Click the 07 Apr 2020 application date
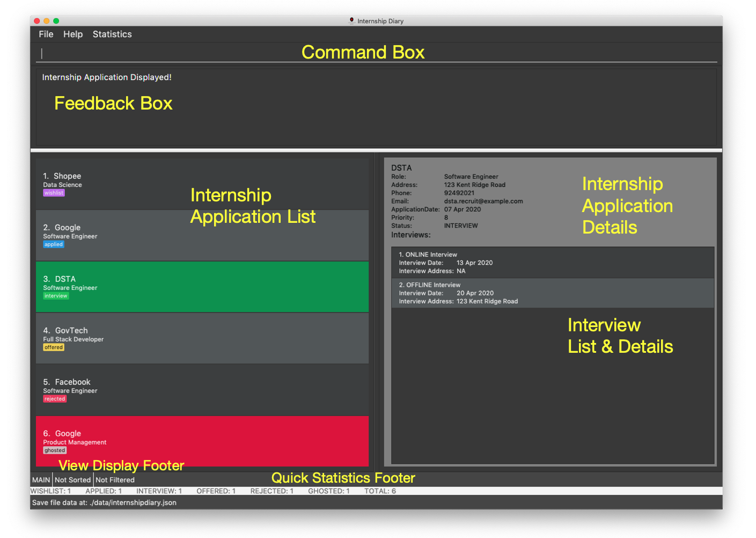 tap(463, 209)
